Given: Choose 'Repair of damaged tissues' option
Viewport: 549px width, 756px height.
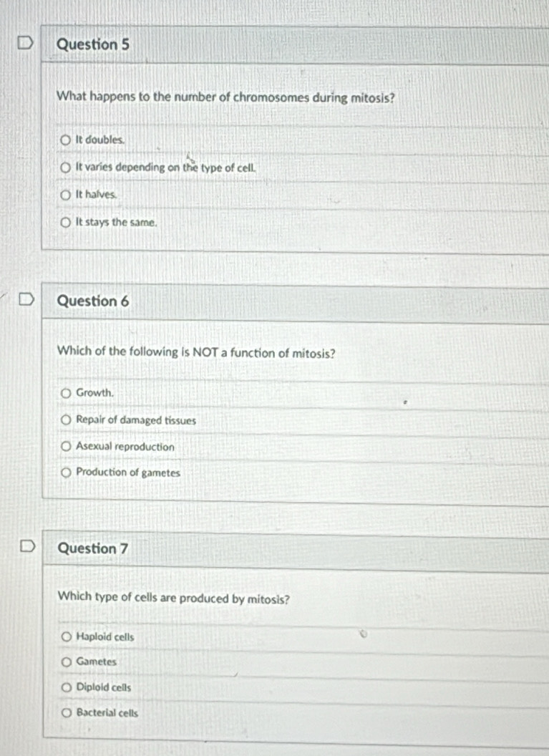Looking at the screenshot, I should click(x=66, y=420).
